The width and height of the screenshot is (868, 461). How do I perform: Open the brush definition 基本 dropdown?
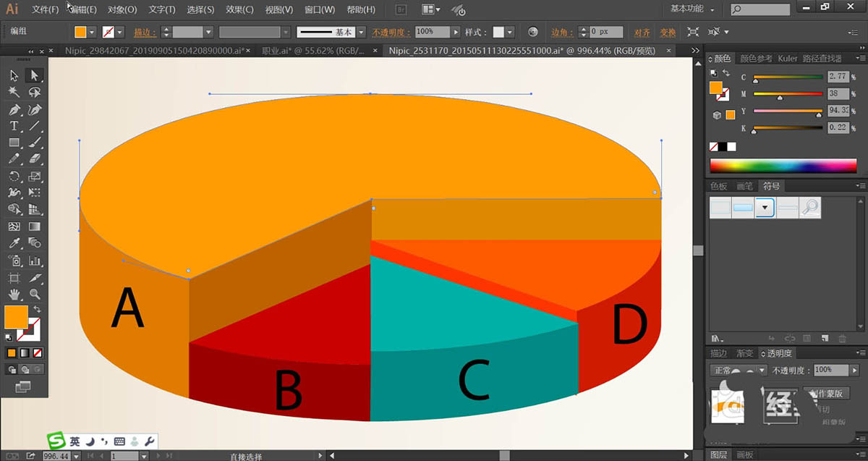pos(362,32)
